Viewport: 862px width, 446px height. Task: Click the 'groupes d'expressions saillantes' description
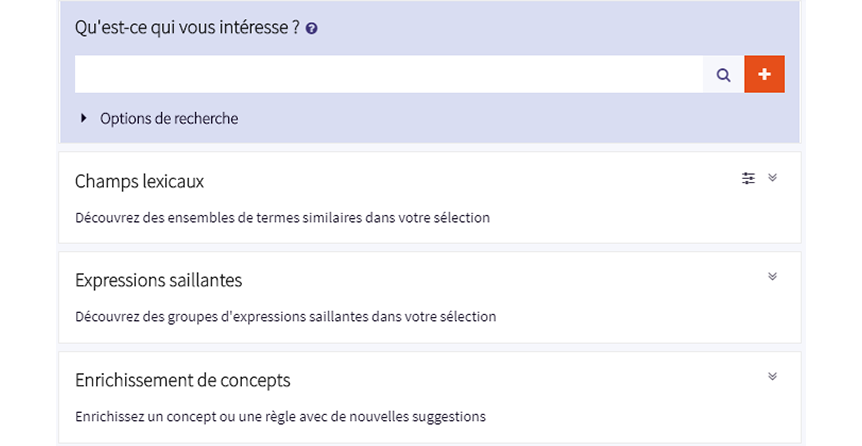click(285, 317)
